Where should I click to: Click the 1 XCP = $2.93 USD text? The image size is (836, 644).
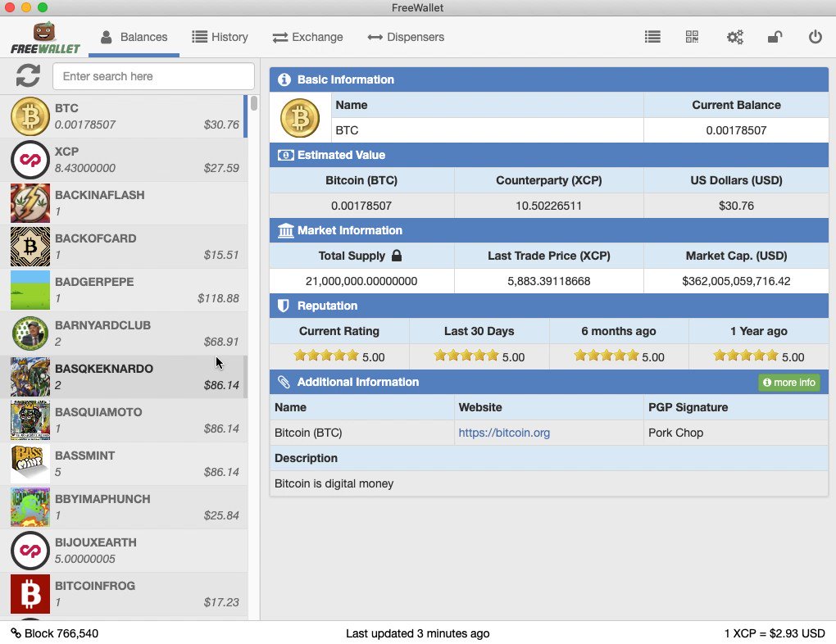pyautogui.click(x=775, y=633)
